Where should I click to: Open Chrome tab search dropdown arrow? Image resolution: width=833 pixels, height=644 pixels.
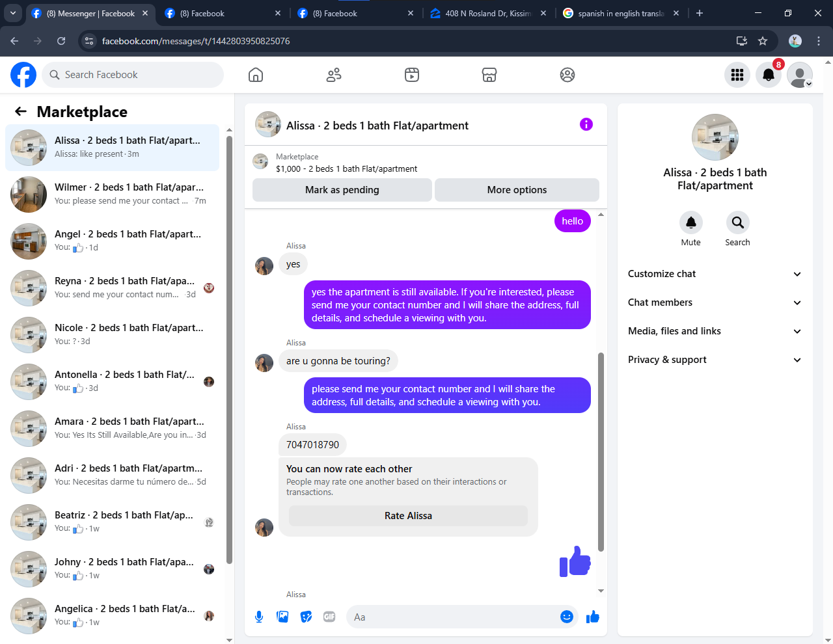(13, 13)
